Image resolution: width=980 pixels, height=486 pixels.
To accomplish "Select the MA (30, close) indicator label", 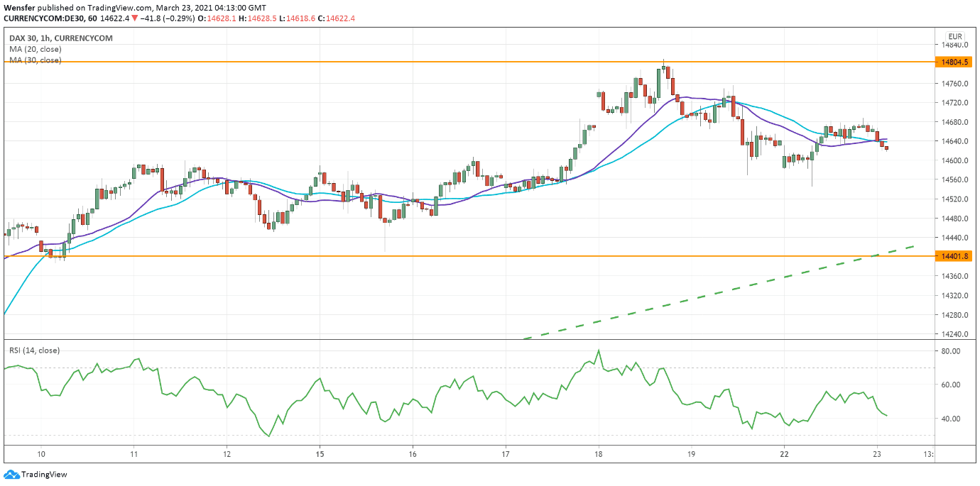I will pos(35,60).
